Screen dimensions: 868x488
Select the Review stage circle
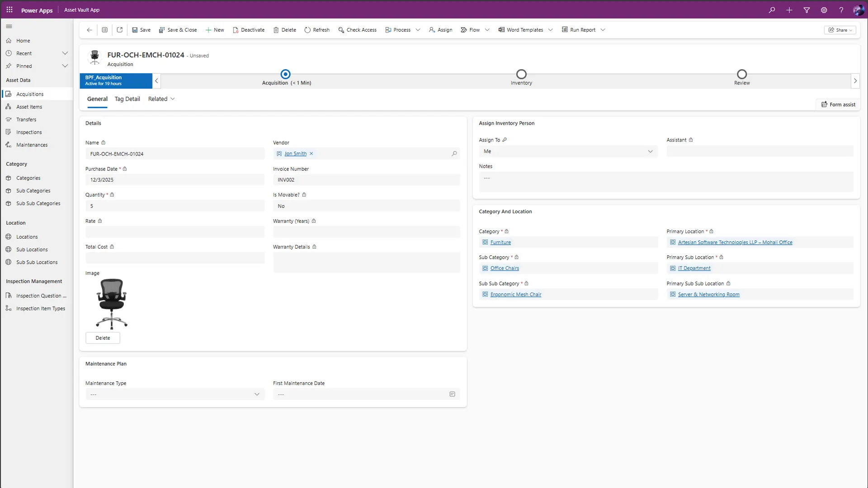click(x=741, y=74)
